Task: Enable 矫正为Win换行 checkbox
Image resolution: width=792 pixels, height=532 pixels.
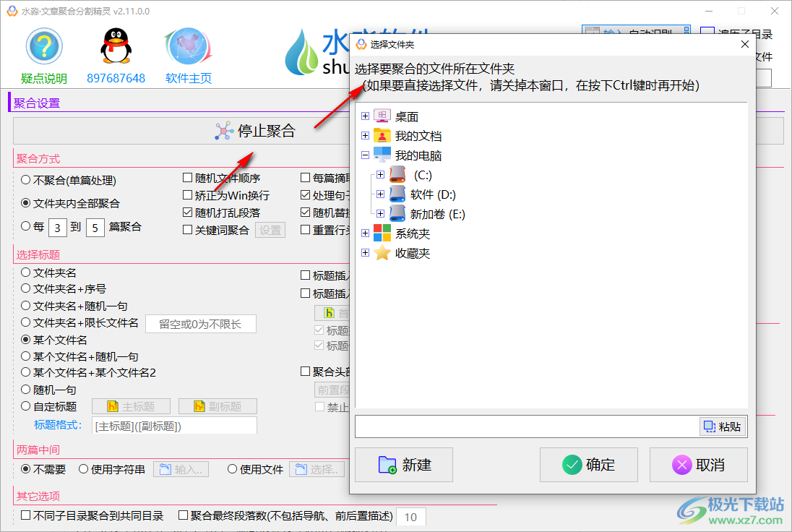Action: (225, 195)
